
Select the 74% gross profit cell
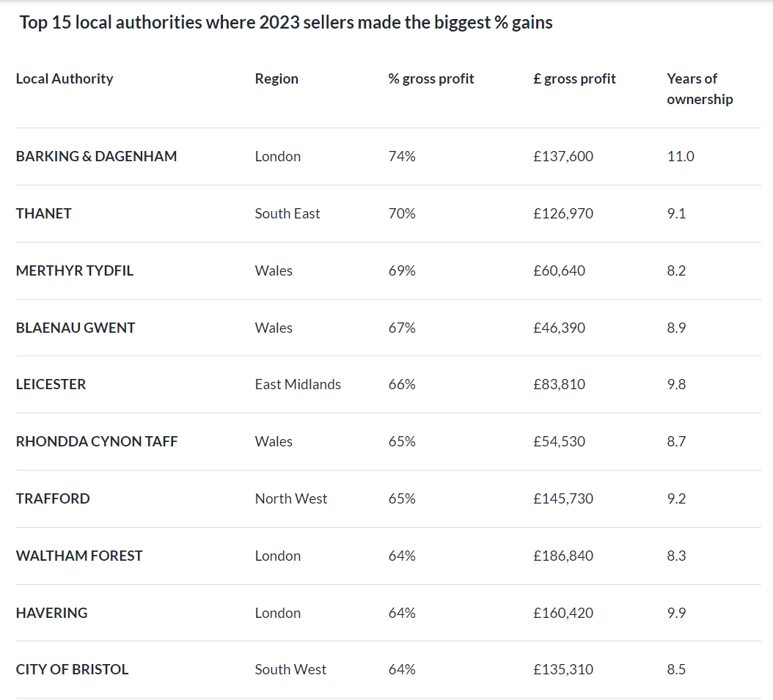(402, 156)
